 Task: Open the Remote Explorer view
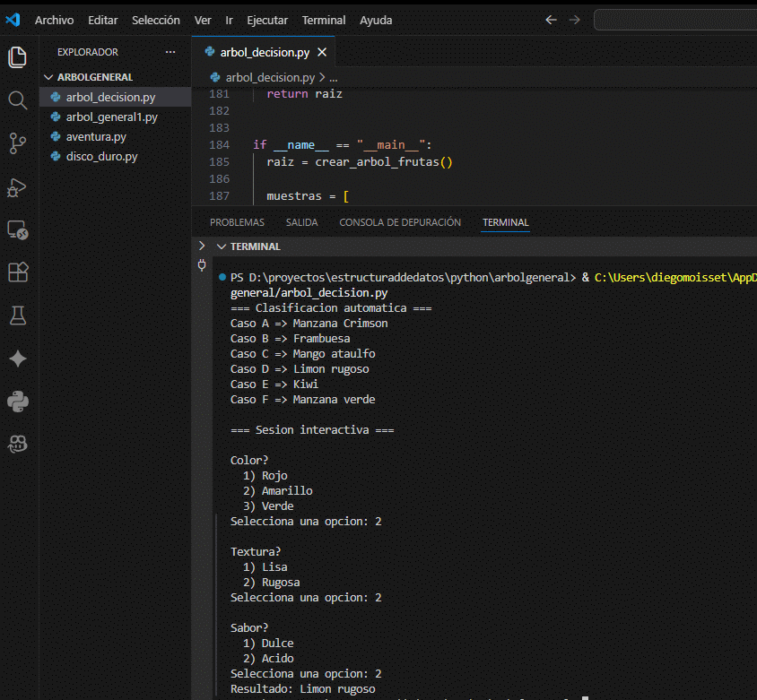(18, 229)
